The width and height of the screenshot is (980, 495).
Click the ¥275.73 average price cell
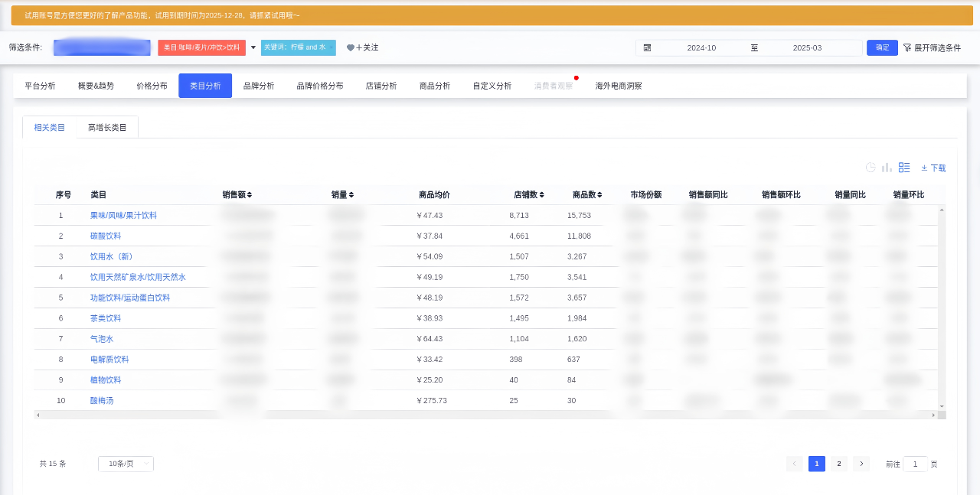(x=432, y=401)
